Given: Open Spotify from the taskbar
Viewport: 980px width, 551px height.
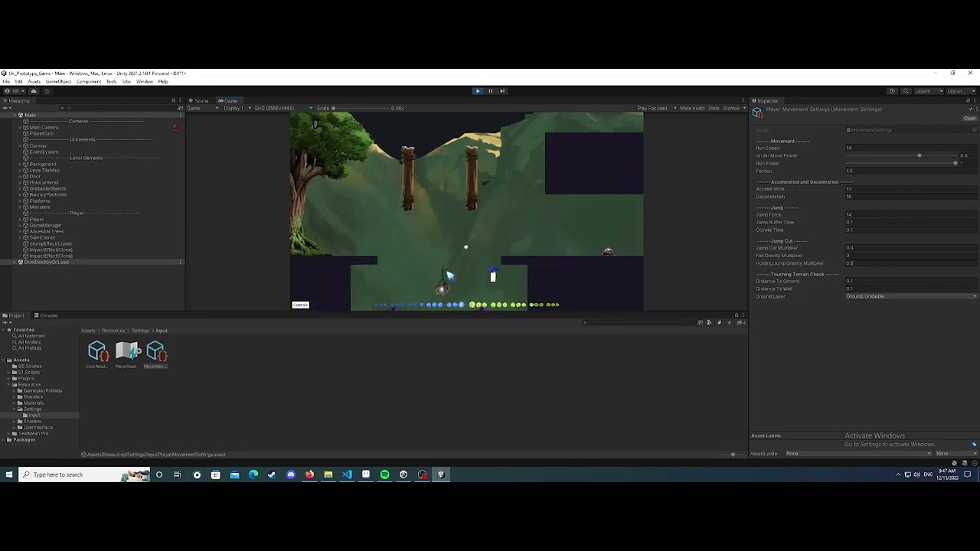Looking at the screenshot, I should coord(384,474).
